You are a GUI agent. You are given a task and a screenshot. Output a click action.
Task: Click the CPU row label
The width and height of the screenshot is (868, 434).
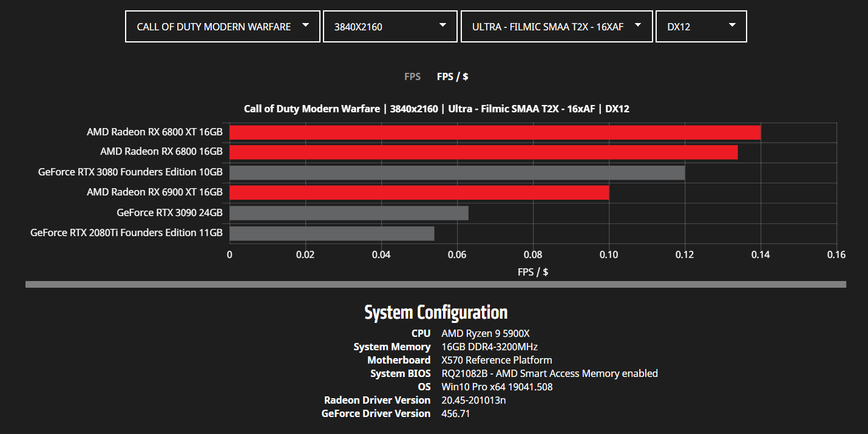pos(421,333)
